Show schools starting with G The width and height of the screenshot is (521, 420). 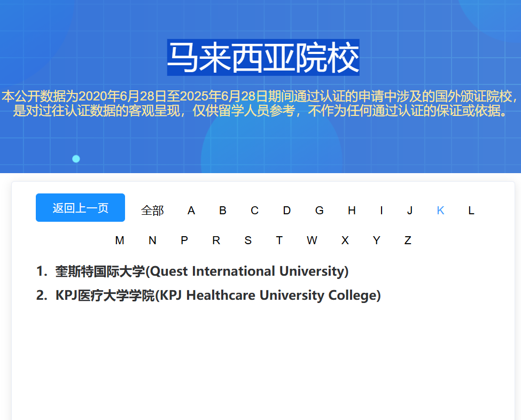click(x=319, y=211)
